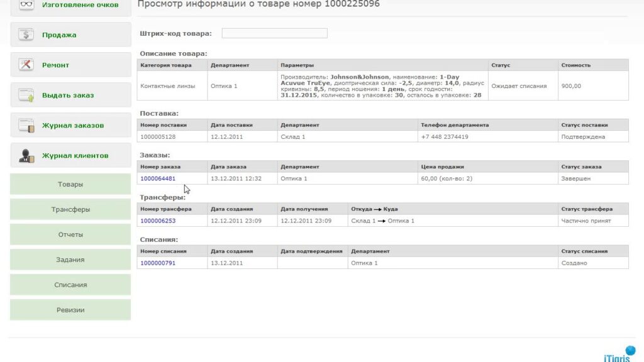Navigate to Ревизии section
Image resolution: width=644 pixels, height=362 pixels.
click(x=70, y=310)
